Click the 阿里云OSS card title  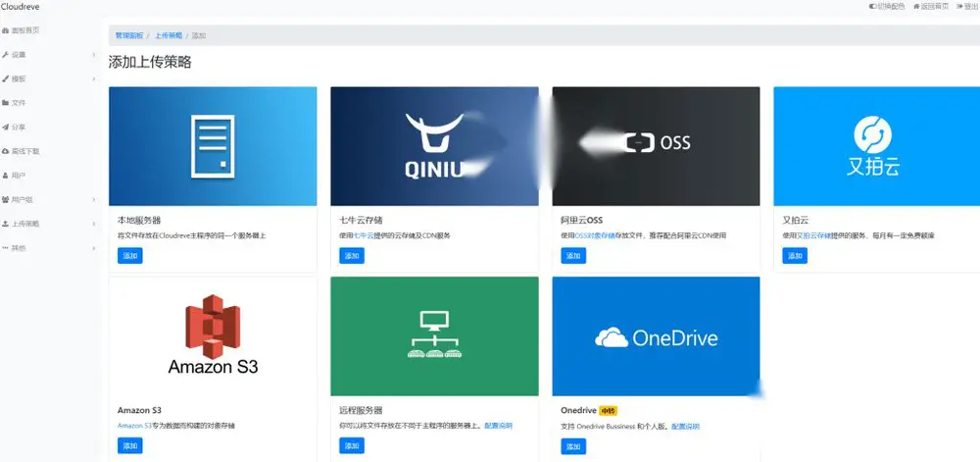(x=581, y=220)
